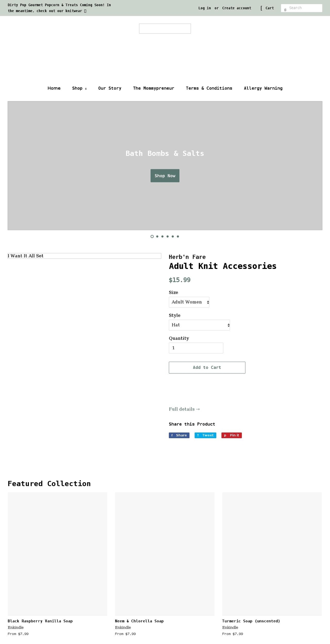Tweet this product on Twitter
This screenshot has width=330, height=644.
coord(205,435)
